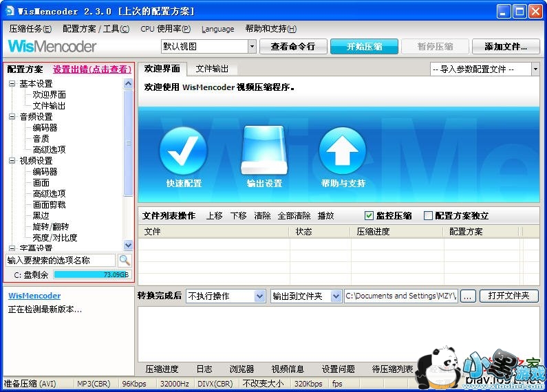Viewport: 547px width, 392px height.
Task: Click the 开始压缩 button
Action: 364,46
